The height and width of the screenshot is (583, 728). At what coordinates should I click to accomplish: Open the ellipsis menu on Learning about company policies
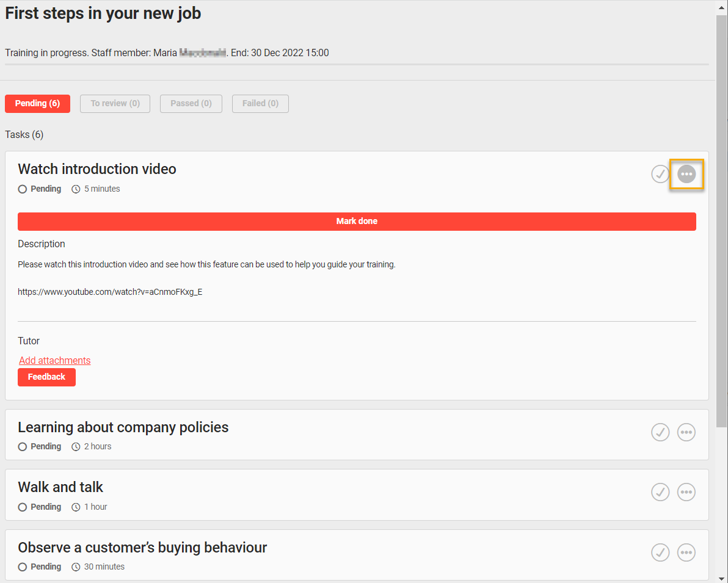[686, 432]
